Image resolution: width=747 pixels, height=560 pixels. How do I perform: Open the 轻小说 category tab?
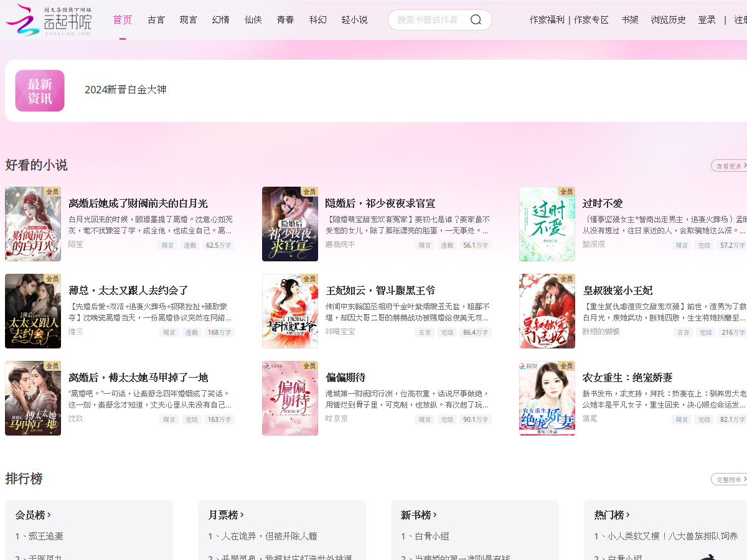pyautogui.click(x=355, y=20)
